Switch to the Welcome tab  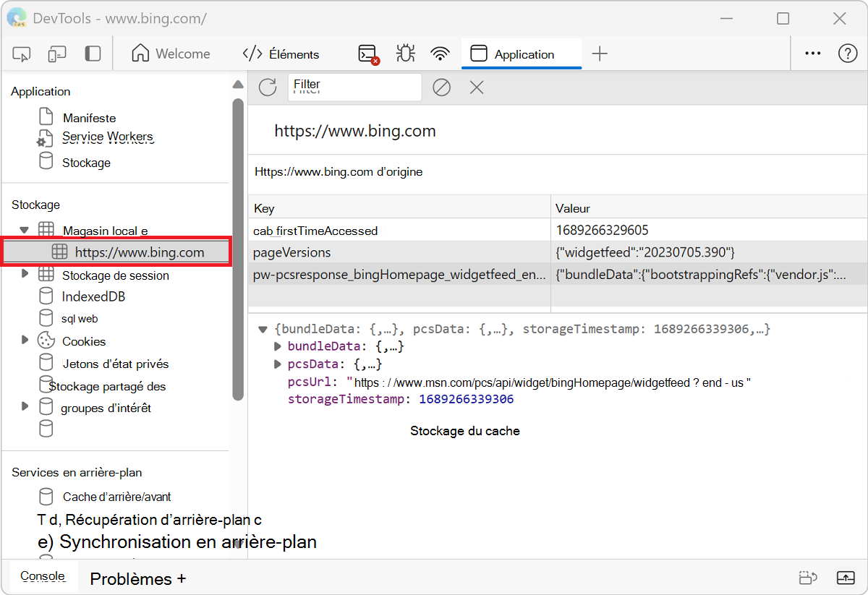[x=171, y=54]
